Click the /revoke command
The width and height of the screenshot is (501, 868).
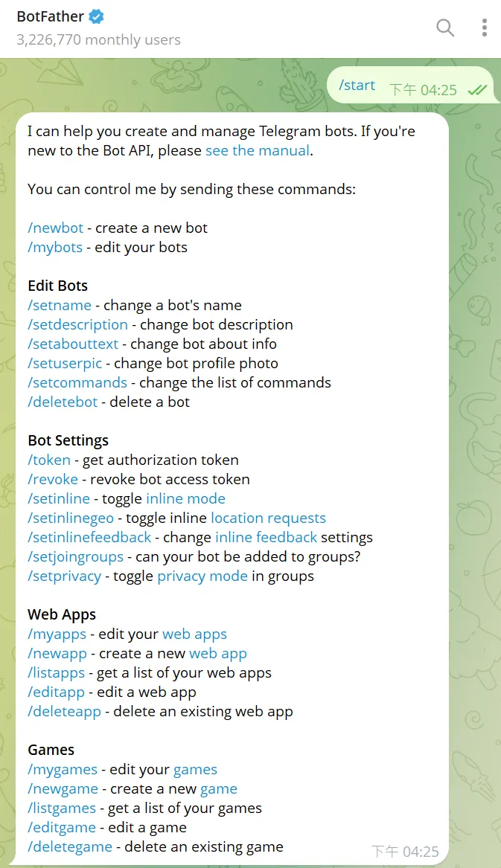(52, 479)
